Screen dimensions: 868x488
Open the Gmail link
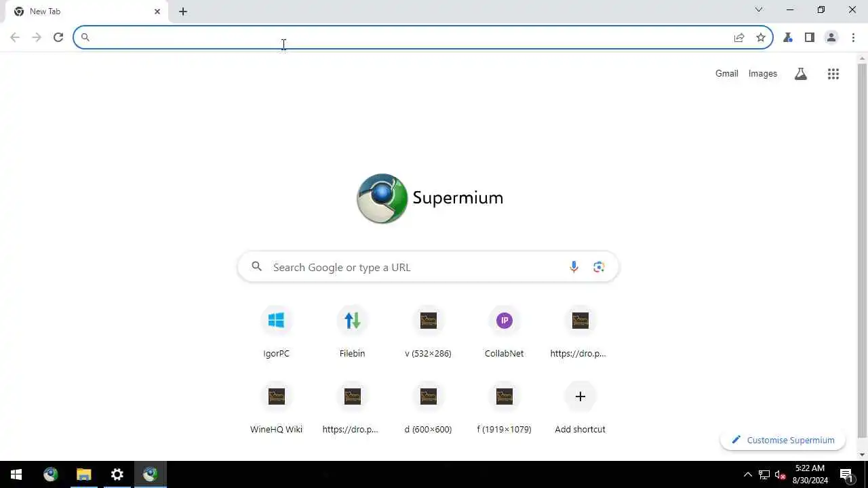coord(726,74)
